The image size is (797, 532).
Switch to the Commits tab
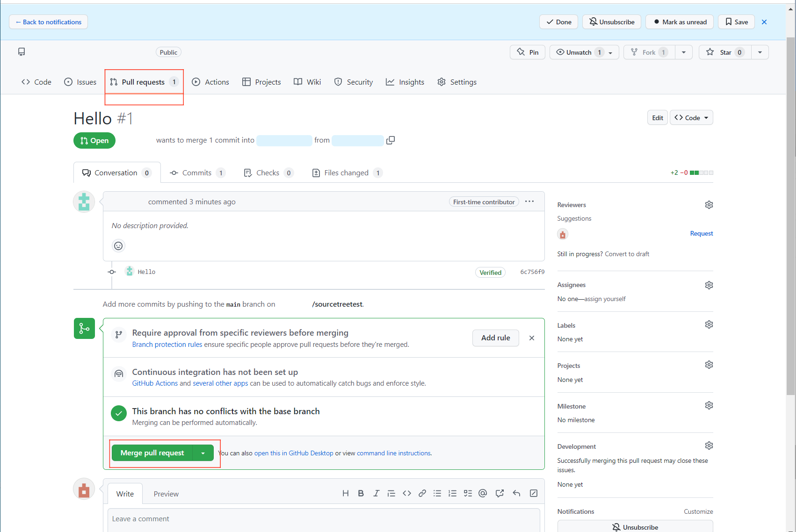tap(198, 173)
